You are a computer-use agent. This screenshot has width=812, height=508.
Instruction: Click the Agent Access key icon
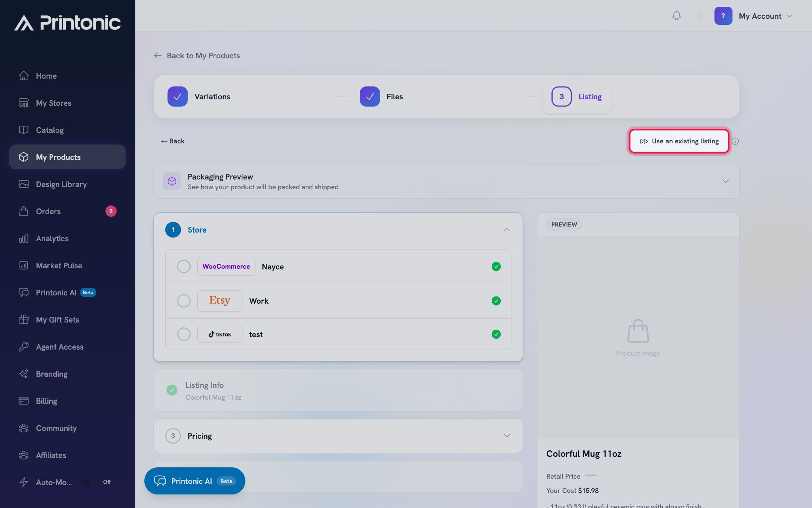point(24,347)
